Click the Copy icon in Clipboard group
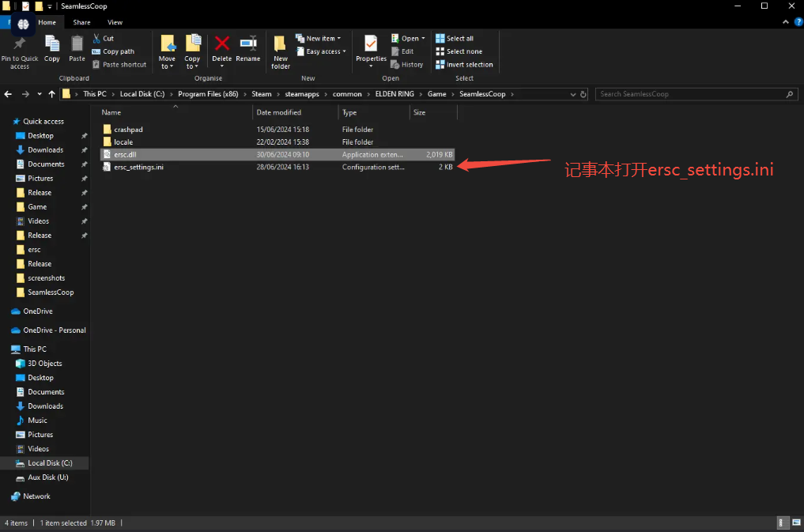 coord(52,49)
